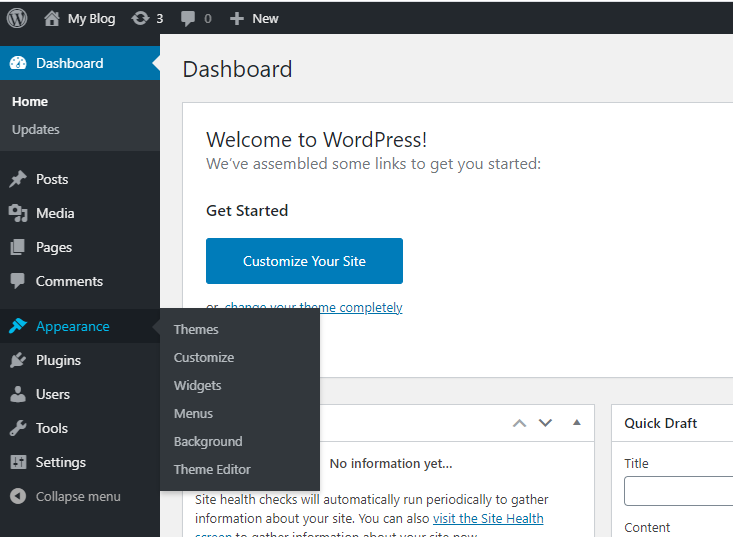733x537 pixels.
Task: Click the Posts pushpin icon
Action: tap(18, 179)
